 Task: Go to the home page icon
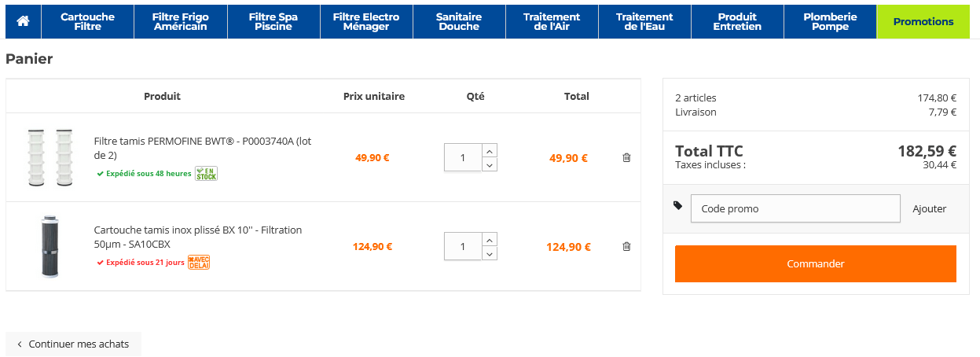(23, 21)
